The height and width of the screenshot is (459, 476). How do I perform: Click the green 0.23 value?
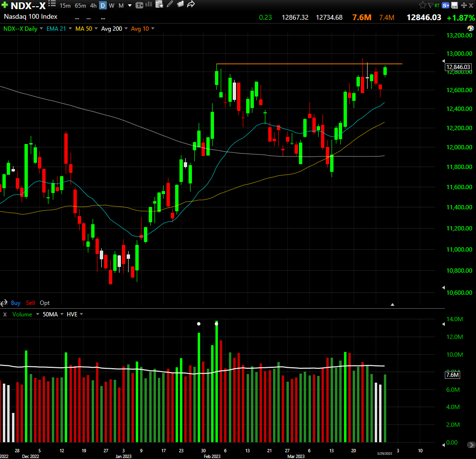(x=265, y=18)
